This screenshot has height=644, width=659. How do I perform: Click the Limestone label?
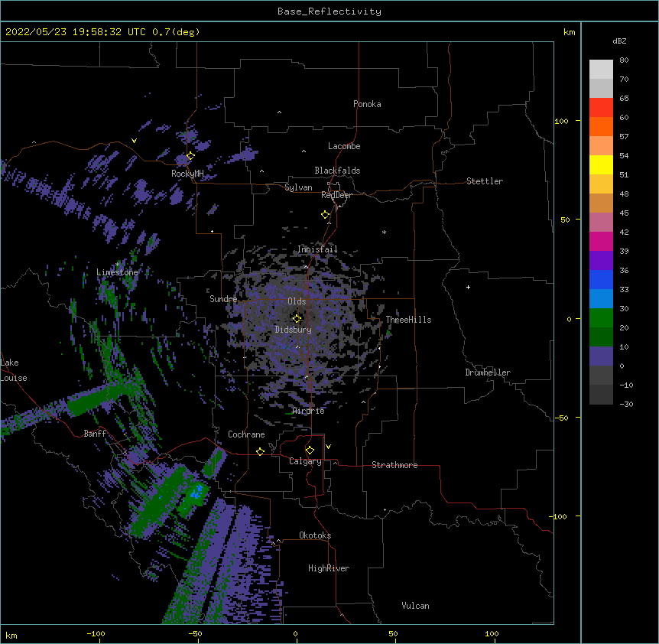[x=117, y=272]
